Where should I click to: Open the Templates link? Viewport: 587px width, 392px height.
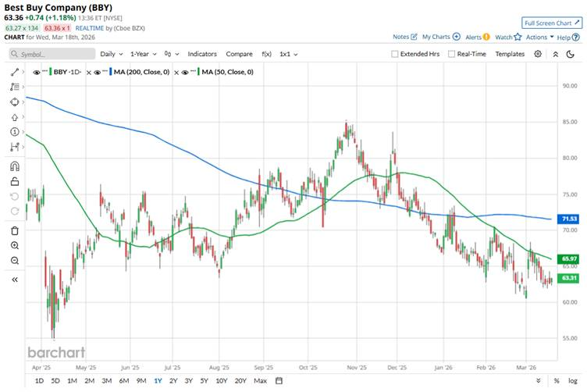pos(510,54)
